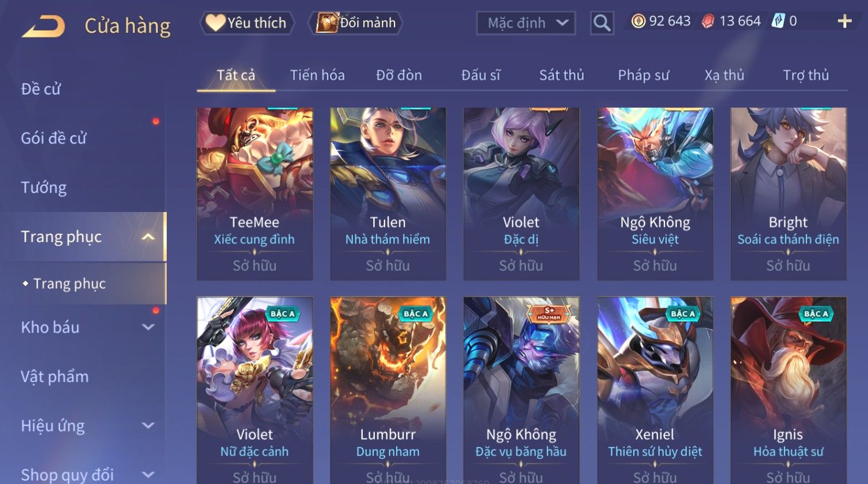This screenshot has width=868, height=484.
Task: Switch to the Pháp sư tab
Action: click(643, 75)
